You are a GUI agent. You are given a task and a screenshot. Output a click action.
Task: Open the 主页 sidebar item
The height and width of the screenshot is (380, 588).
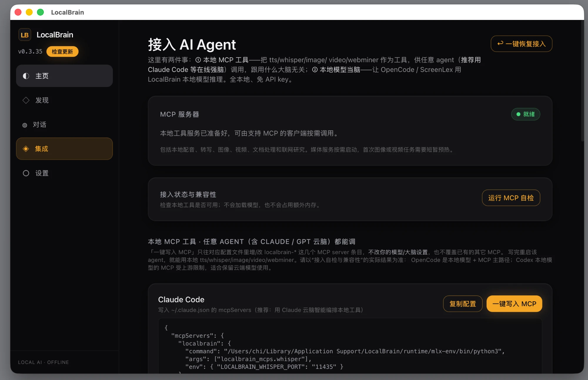(64, 76)
